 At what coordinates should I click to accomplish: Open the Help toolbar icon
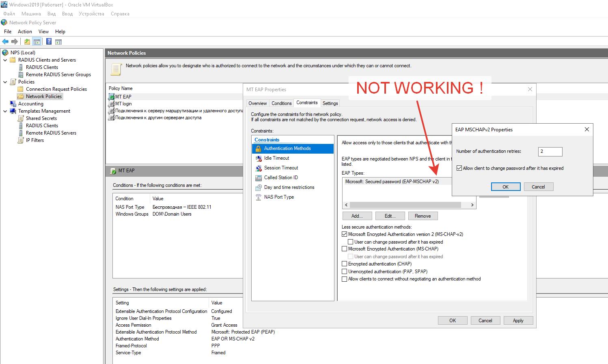click(x=49, y=41)
